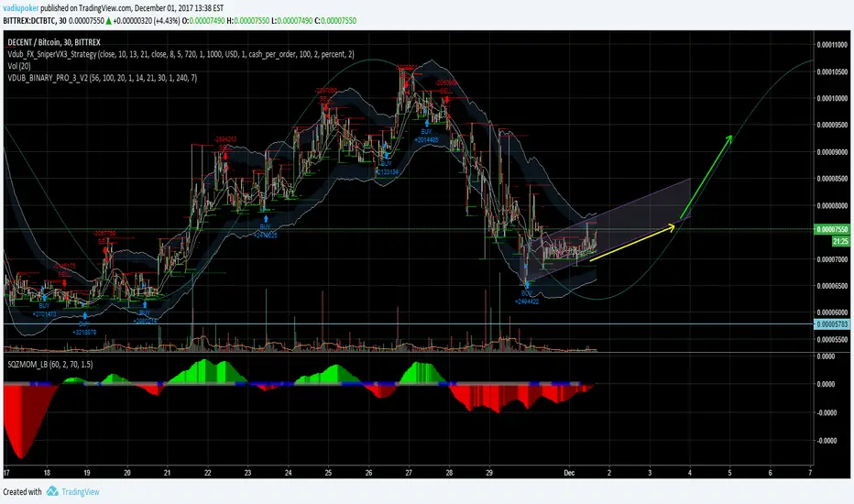The image size is (854, 504).
Task: Click the '24' date on time axis
Action: 288,473
